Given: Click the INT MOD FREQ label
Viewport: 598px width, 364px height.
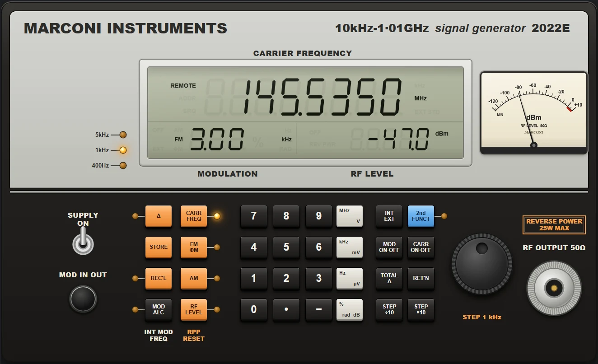Looking at the screenshot, I should (159, 335).
